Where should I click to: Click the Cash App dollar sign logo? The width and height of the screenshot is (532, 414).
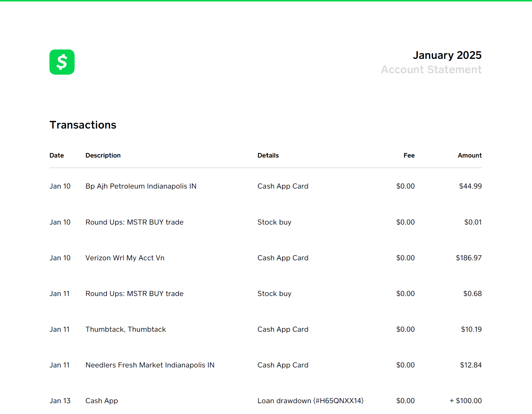point(62,62)
